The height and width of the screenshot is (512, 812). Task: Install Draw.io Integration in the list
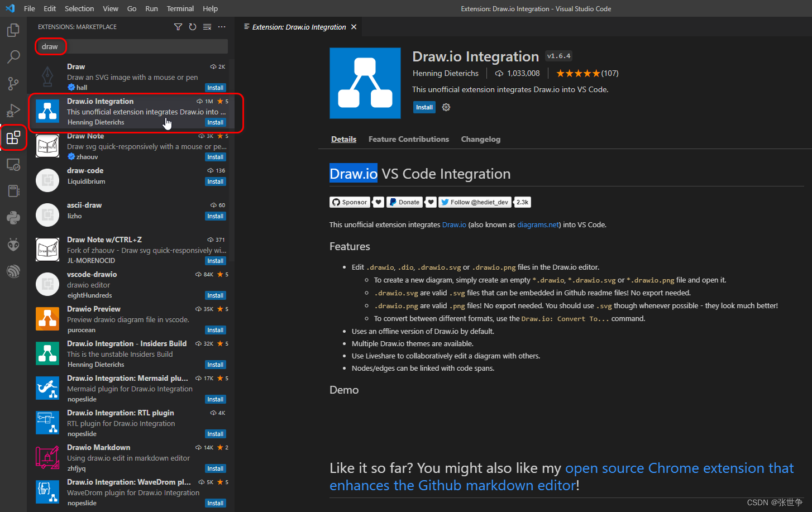coord(216,122)
